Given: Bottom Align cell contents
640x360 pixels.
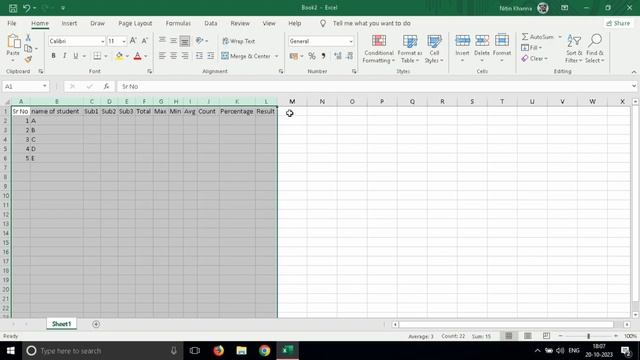Looking at the screenshot, I should click(185, 41).
